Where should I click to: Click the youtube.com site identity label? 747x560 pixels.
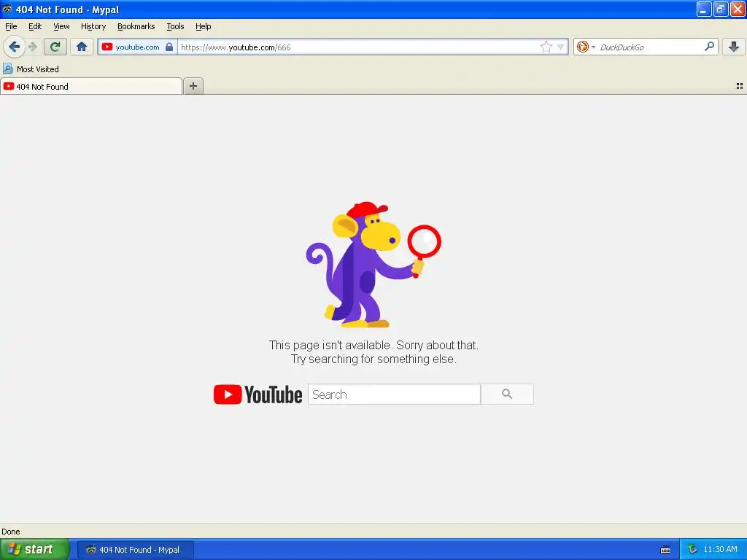tap(137, 47)
